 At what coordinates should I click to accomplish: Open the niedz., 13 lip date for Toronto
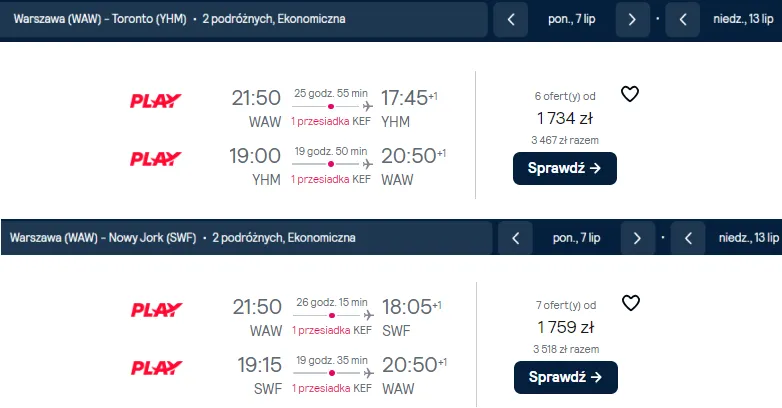[x=743, y=19]
